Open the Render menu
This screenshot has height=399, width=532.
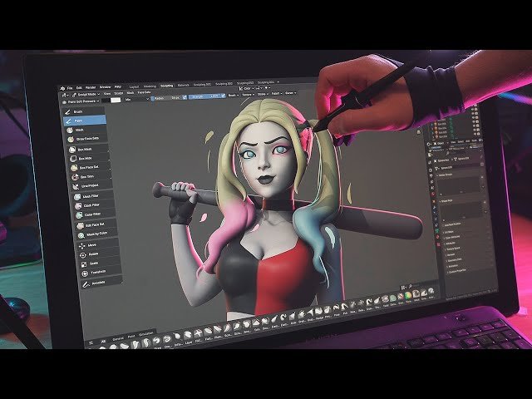coord(91,87)
